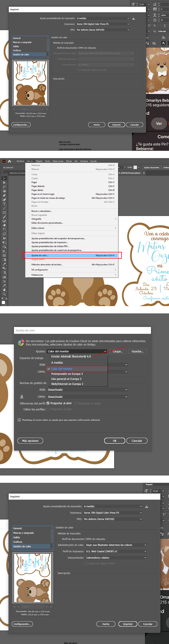169x644 pixels.
Task: Open the Efecto menu
Action: (69, 161)
